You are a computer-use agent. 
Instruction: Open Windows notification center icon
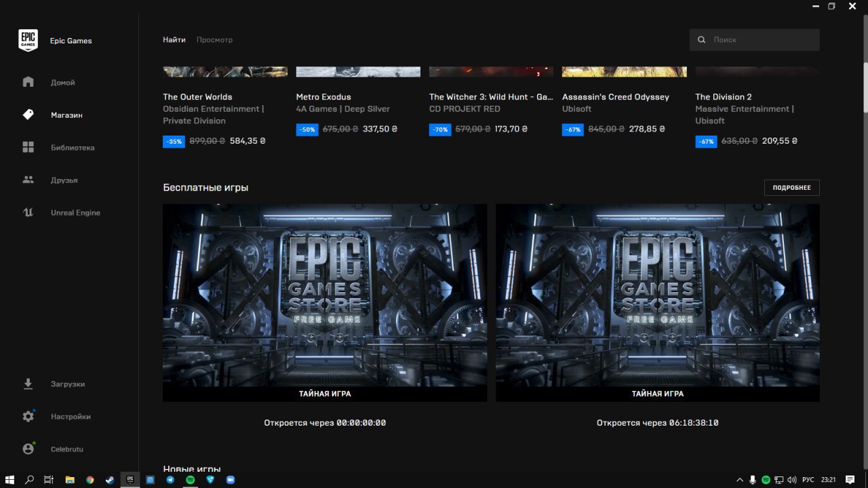click(850, 479)
